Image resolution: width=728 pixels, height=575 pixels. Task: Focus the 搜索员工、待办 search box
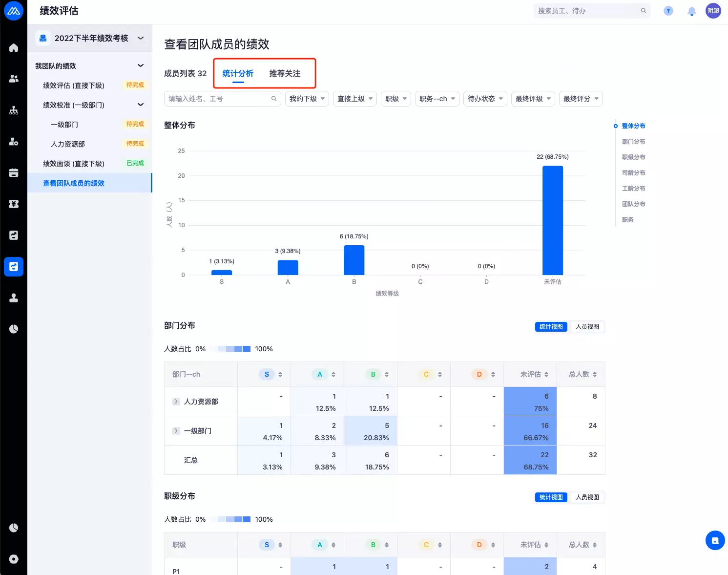[592, 11]
